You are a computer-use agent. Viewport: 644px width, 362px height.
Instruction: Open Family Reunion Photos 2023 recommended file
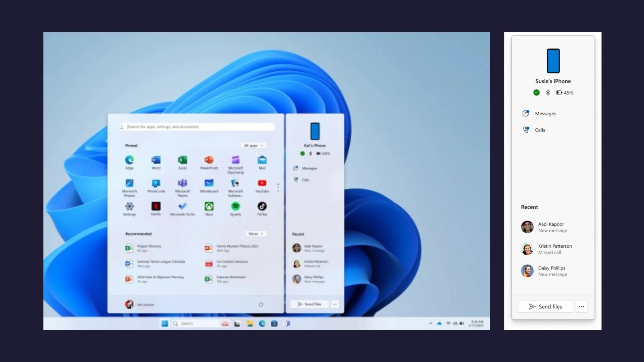[231, 248]
